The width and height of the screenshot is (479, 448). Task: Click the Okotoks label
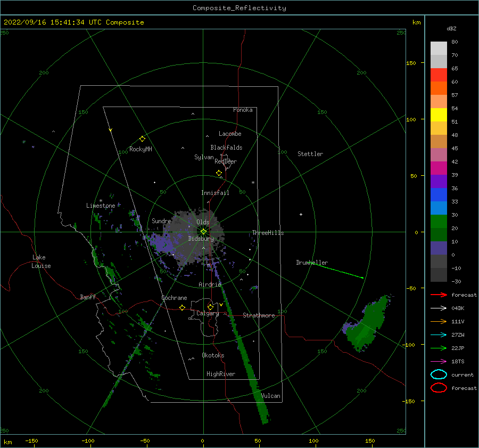click(213, 355)
